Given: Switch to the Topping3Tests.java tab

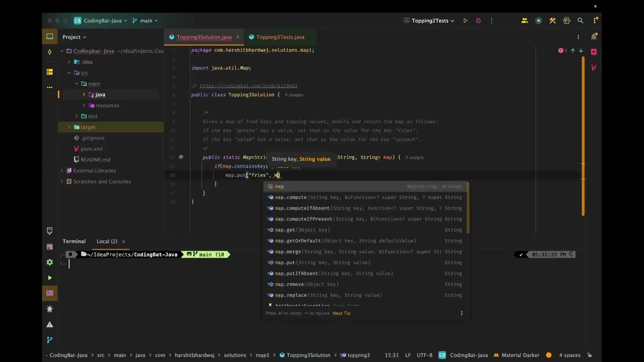Looking at the screenshot, I should click(280, 37).
